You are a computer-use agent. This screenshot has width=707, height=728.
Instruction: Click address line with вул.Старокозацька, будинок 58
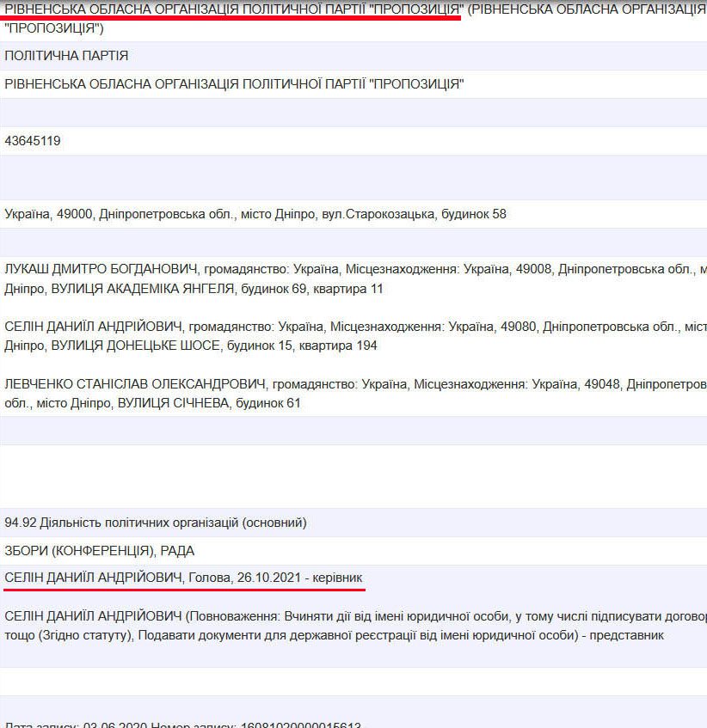(255, 214)
